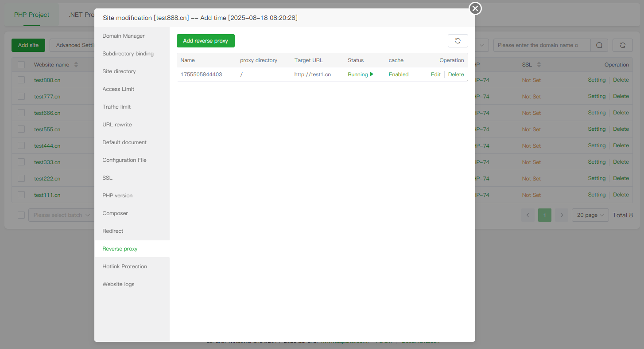Image resolution: width=644 pixels, height=349 pixels.
Task: Edit the 1755505844403 proxy entry
Action: point(435,75)
